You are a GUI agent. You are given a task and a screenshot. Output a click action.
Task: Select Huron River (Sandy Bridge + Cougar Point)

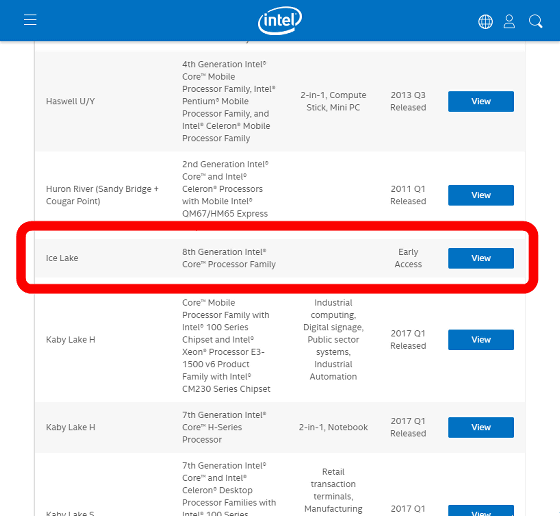pos(102,195)
